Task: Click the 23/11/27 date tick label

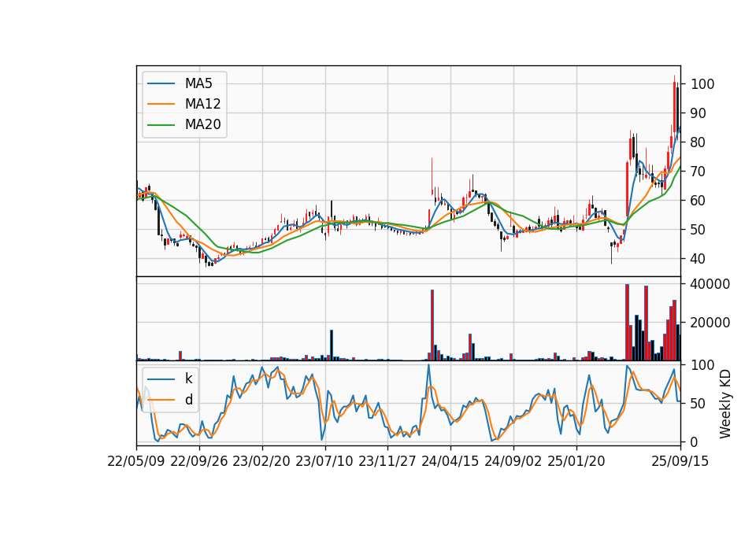Action: click(x=387, y=461)
